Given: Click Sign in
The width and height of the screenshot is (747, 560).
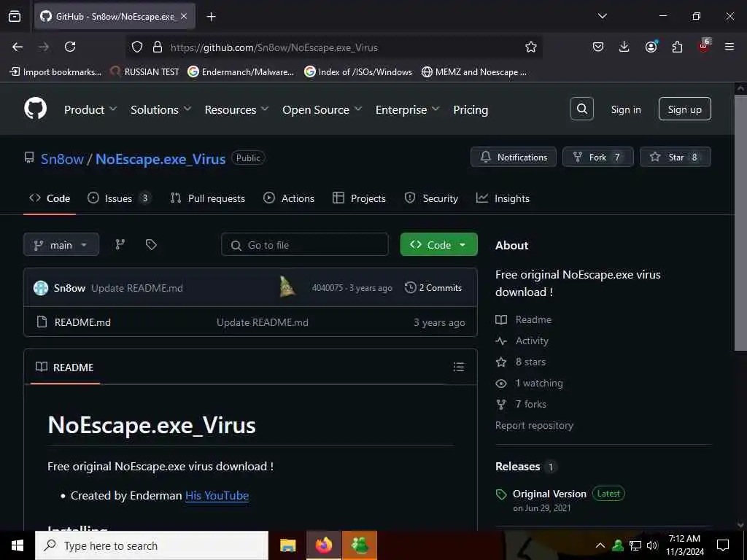Looking at the screenshot, I should [625, 109].
